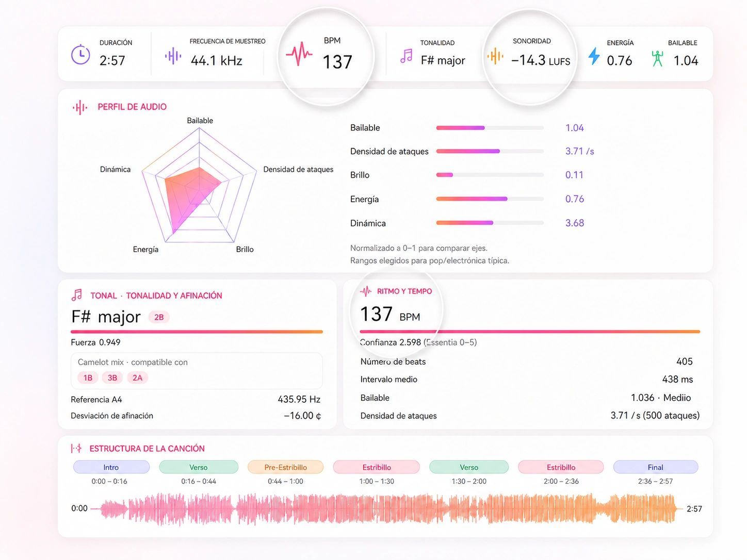The height and width of the screenshot is (560, 747).
Task: Click the 44.1 kHz sample rate value
Action: (x=217, y=61)
